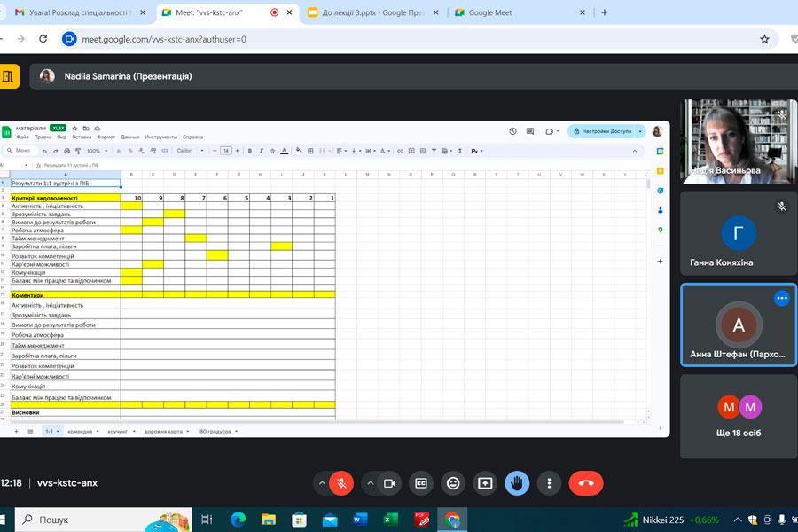Open the 100% zoom dropdown
798x532 pixels.
tap(97, 151)
